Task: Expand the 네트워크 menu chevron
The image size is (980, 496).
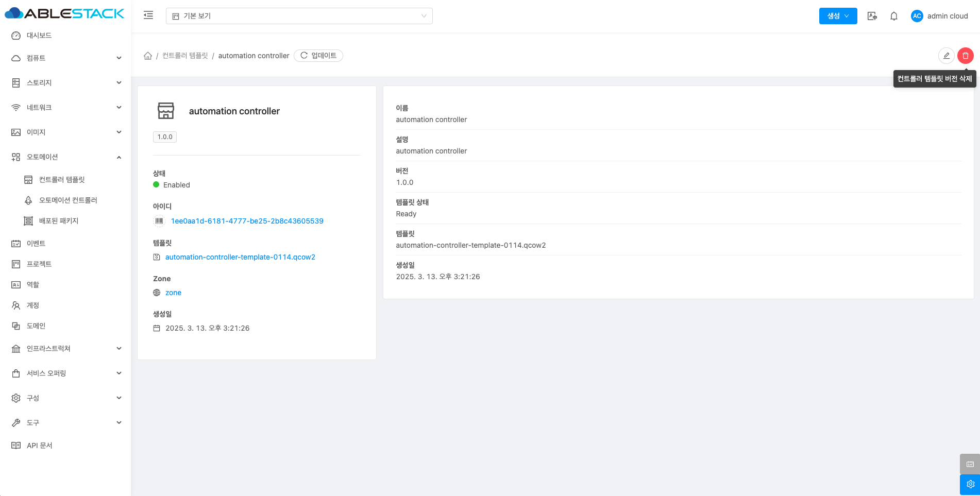Action: pos(119,108)
